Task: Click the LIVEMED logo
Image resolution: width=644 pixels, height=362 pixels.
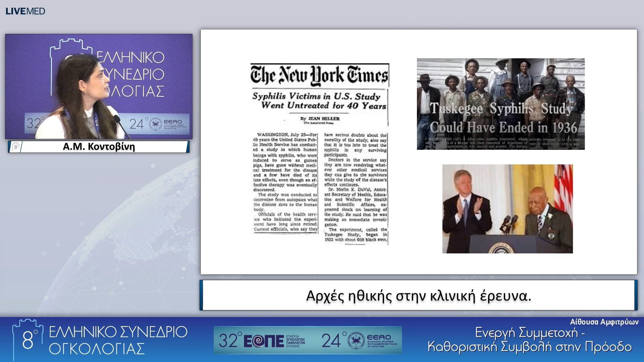Action: click(25, 11)
